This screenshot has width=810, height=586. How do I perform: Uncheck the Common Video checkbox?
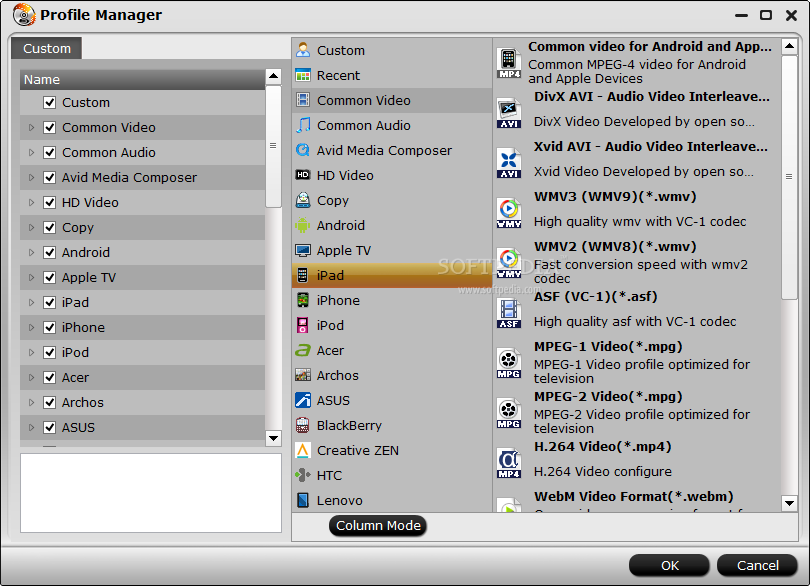pos(50,127)
